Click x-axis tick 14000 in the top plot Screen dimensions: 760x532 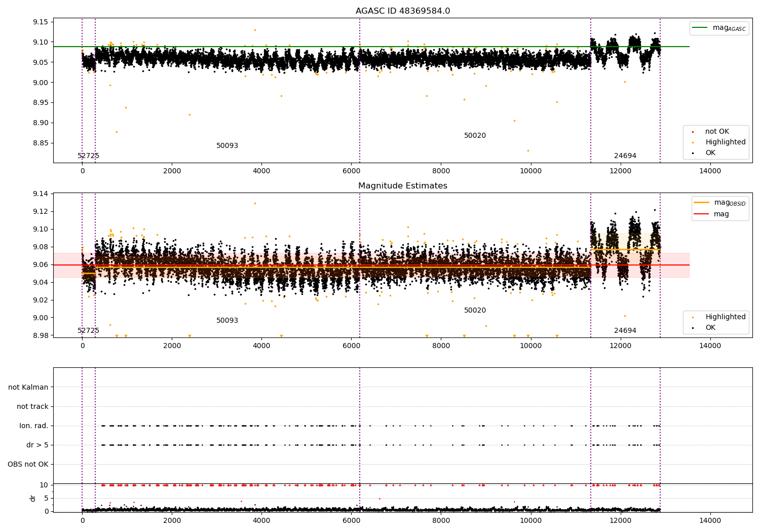pyautogui.click(x=710, y=171)
